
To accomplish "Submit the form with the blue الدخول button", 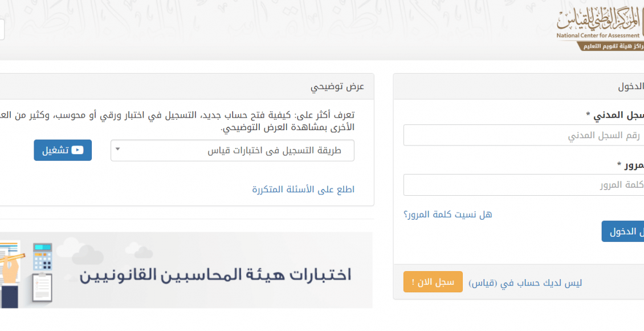I will [623, 232].
